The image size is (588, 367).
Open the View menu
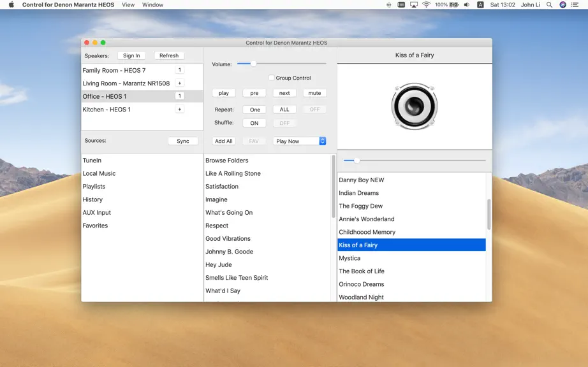coord(128,4)
